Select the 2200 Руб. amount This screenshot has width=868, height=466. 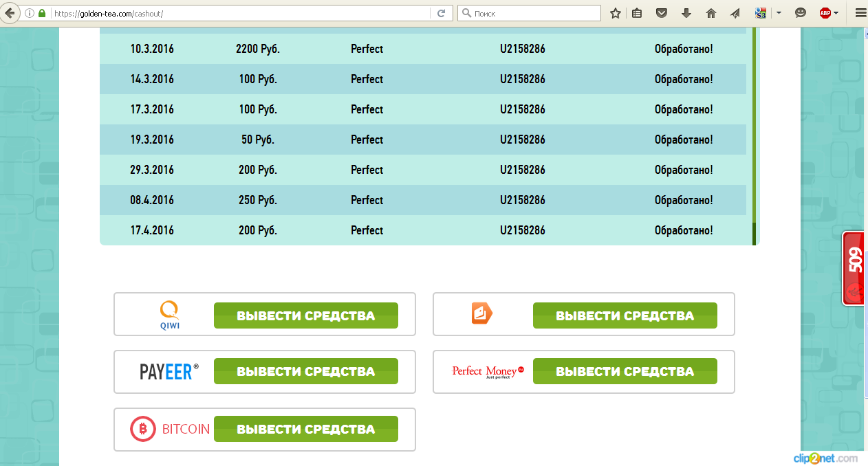(x=258, y=49)
